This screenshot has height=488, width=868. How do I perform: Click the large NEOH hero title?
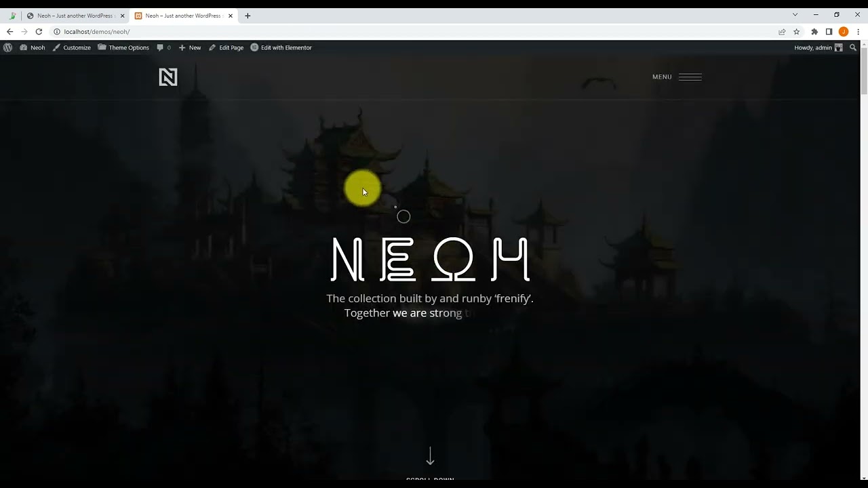pyautogui.click(x=430, y=259)
